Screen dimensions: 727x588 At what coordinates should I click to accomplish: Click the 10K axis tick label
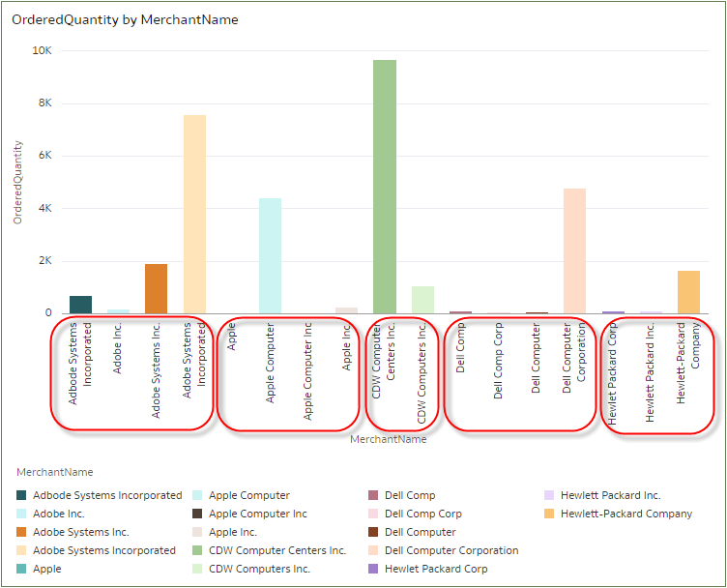tap(42, 50)
